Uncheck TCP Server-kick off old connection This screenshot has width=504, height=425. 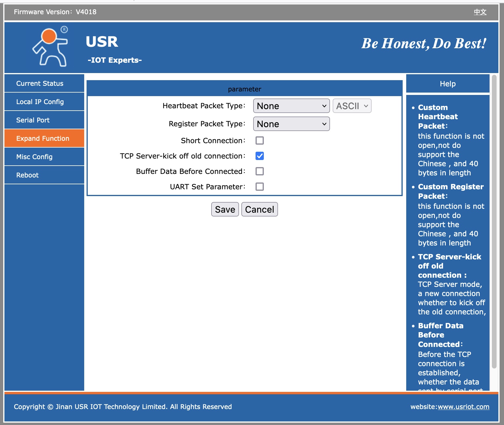point(260,156)
